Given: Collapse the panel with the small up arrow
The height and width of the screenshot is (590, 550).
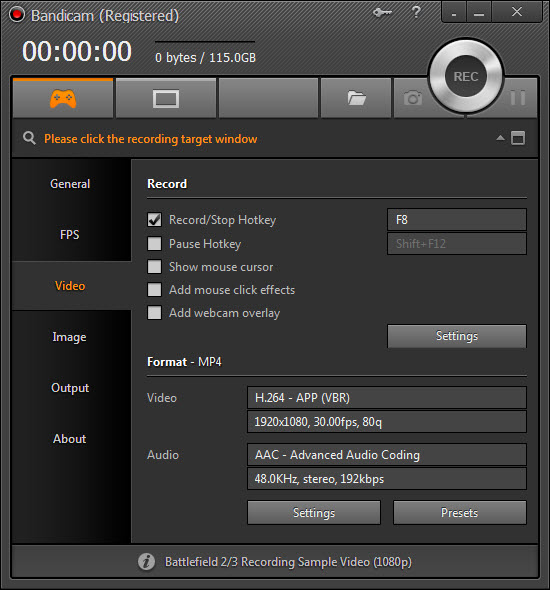Looking at the screenshot, I should point(500,138).
